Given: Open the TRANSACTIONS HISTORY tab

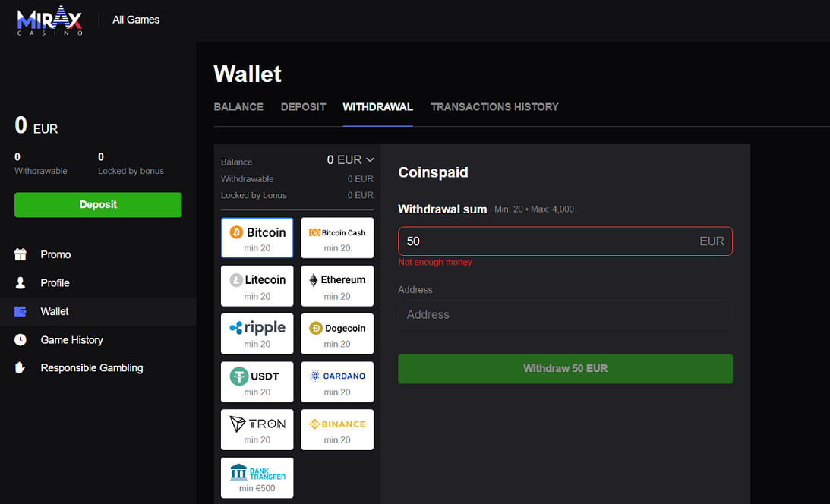Looking at the screenshot, I should 494,107.
